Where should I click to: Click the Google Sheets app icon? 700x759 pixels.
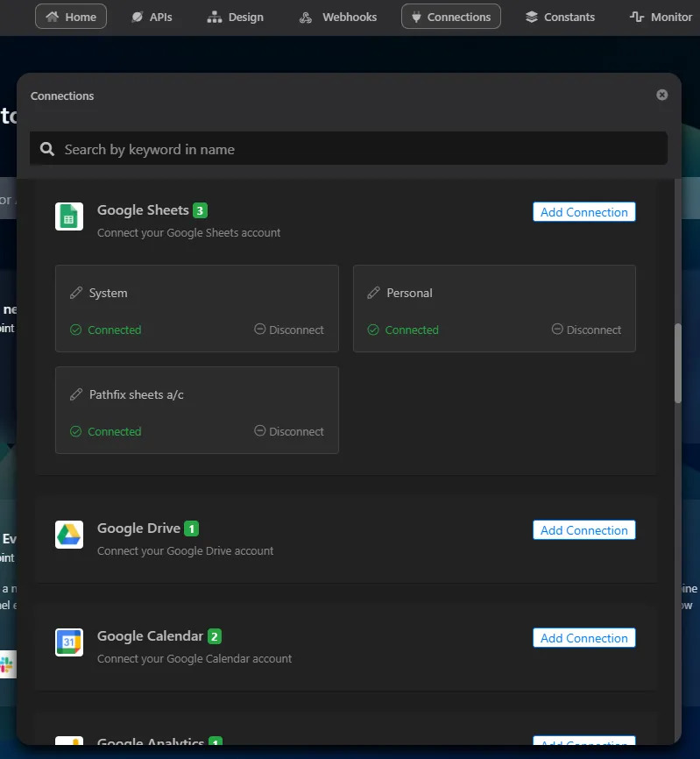(68, 216)
